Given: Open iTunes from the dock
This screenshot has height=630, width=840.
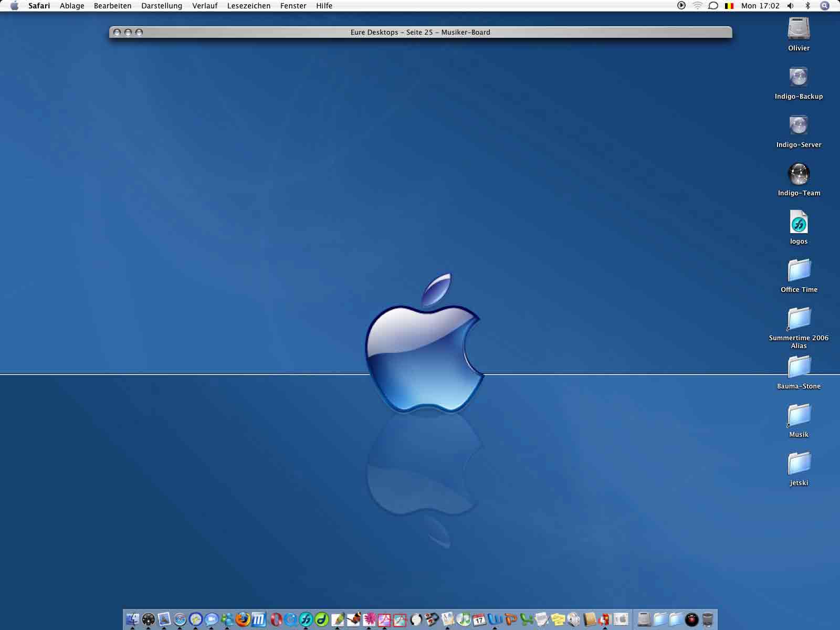Looking at the screenshot, I should coord(464,619).
